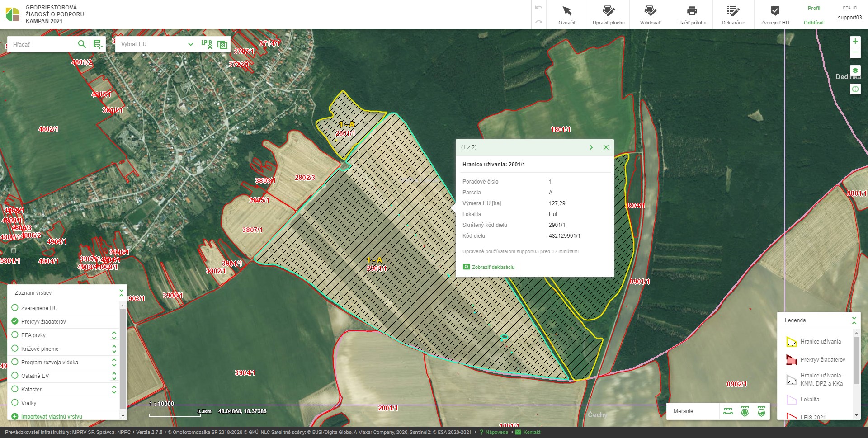Run the Validovať validation tool
Screen dimensions: 868x438
click(x=650, y=14)
